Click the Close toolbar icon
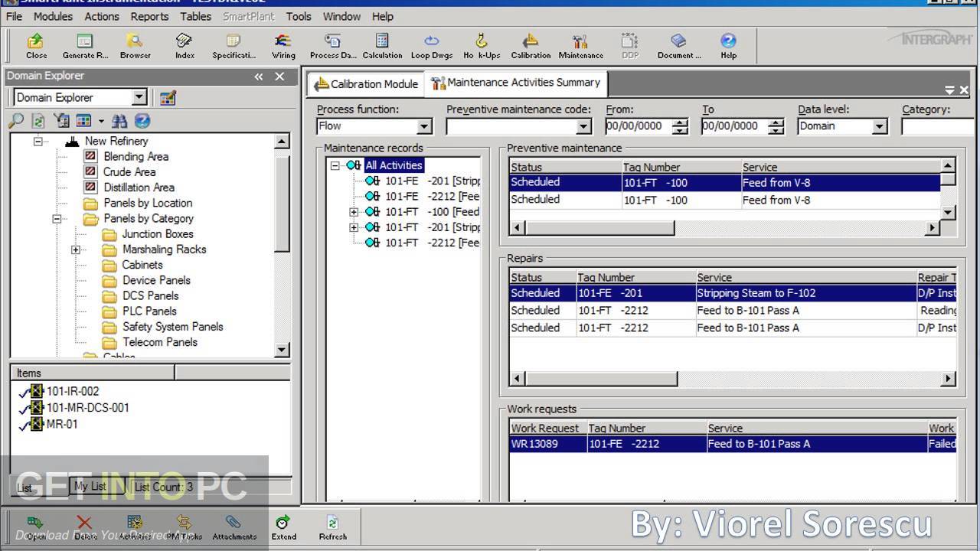The image size is (980, 551). tap(36, 46)
